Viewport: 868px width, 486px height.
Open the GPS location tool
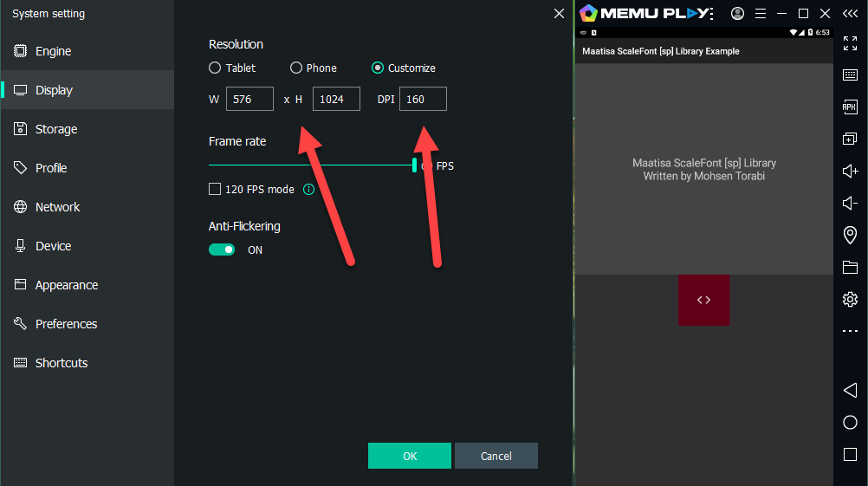pyautogui.click(x=850, y=235)
